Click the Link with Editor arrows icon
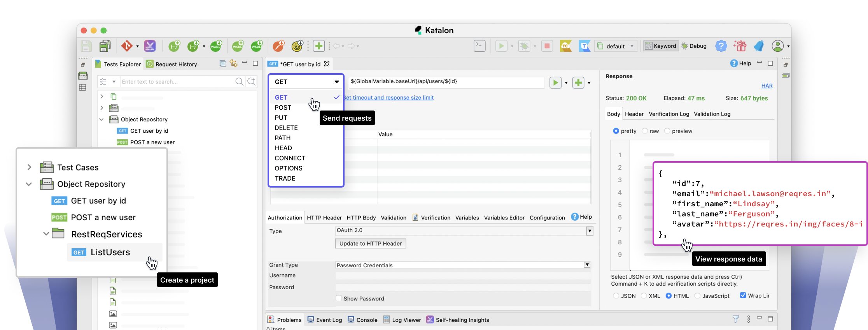 [x=234, y=63]
